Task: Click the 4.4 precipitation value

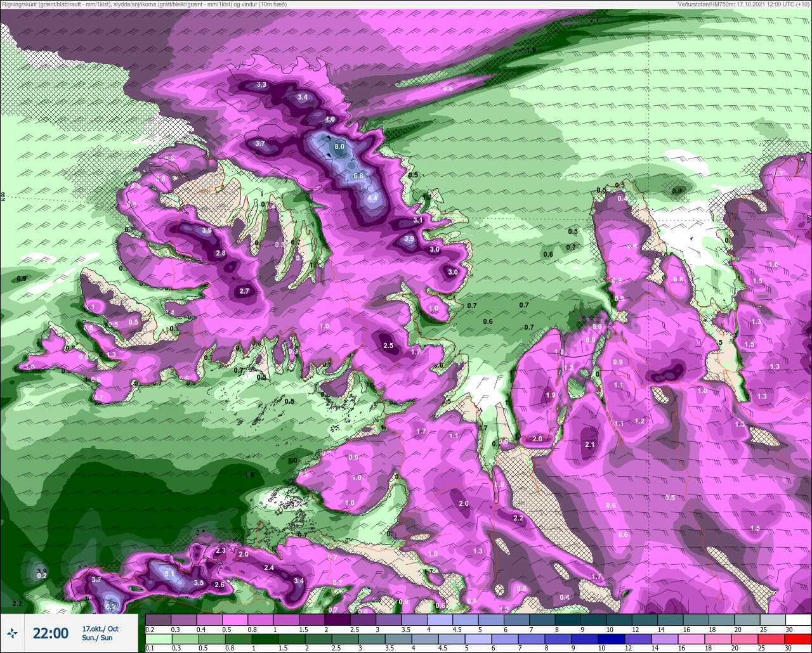Action: (x=372, y=198)
